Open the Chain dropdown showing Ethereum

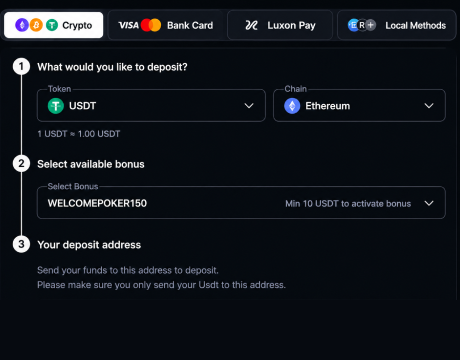359,105
